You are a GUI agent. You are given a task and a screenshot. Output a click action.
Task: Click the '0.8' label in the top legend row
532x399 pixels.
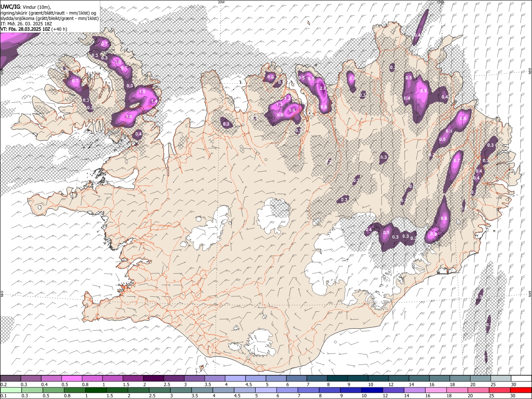coord(85,384)
